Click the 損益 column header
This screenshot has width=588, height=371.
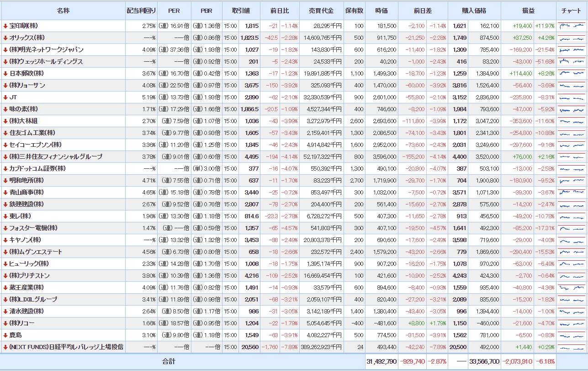click(x=528, y=11)
